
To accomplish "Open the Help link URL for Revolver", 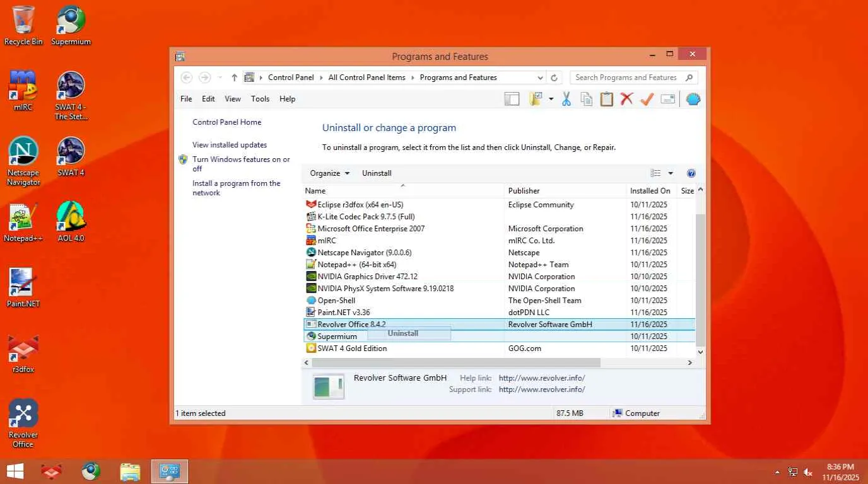I will [542, 378].
